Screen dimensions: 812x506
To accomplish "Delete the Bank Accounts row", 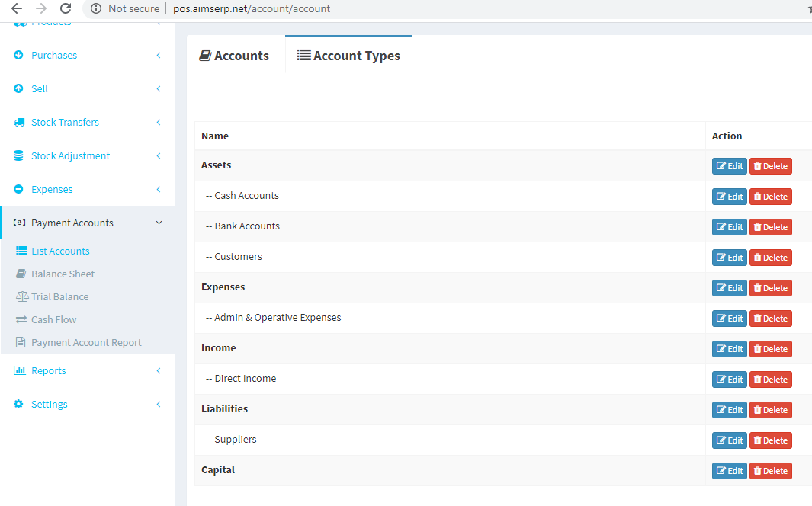I will click(771, 227).
